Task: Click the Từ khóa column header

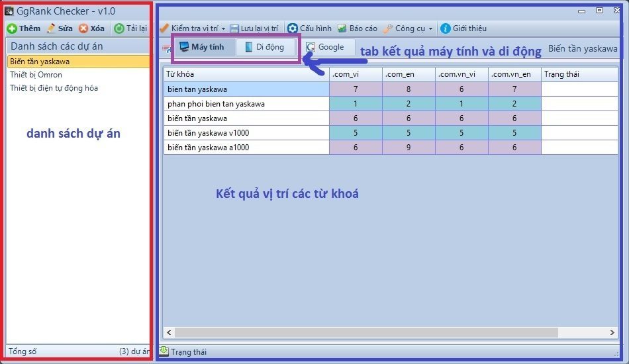Action: [x=246, y=74]
